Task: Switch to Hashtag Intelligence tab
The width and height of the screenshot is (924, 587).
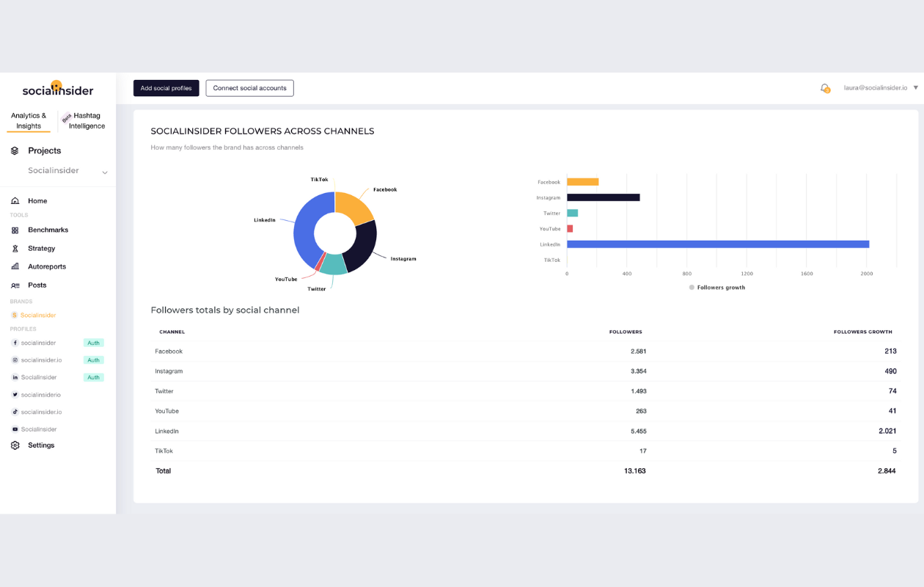Action: (x=87, y=121)
